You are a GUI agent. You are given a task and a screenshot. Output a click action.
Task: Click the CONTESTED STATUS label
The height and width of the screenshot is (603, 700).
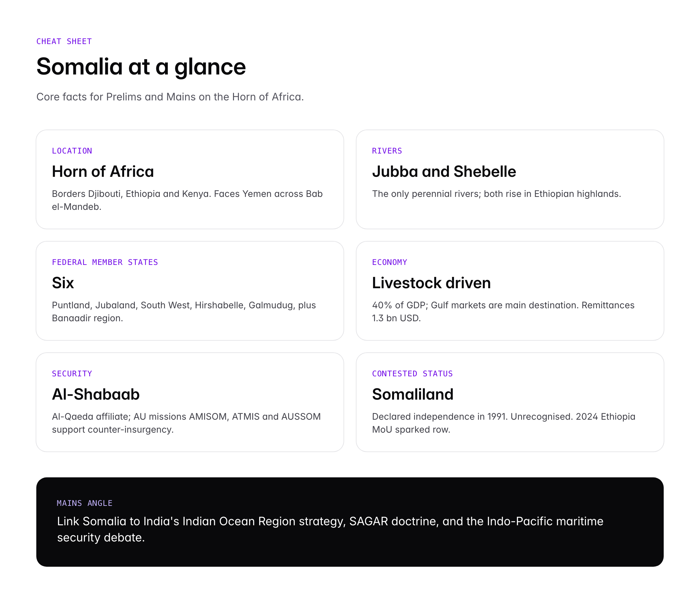click(412, 374)
